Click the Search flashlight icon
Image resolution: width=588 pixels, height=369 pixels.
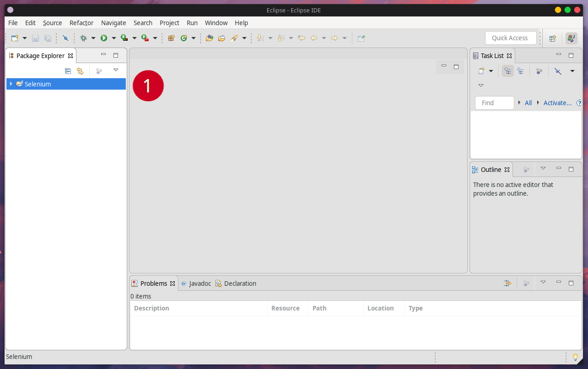[234, 38]
